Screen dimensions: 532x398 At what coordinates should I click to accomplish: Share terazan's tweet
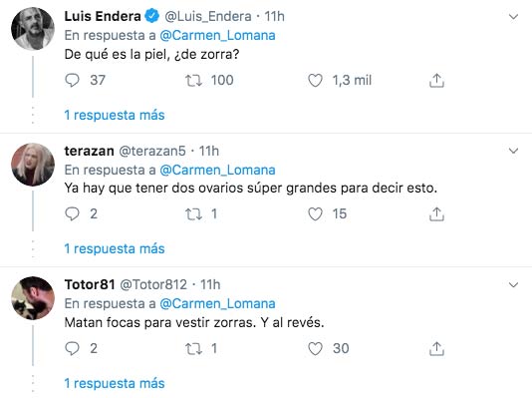click(x=436, y=214)
